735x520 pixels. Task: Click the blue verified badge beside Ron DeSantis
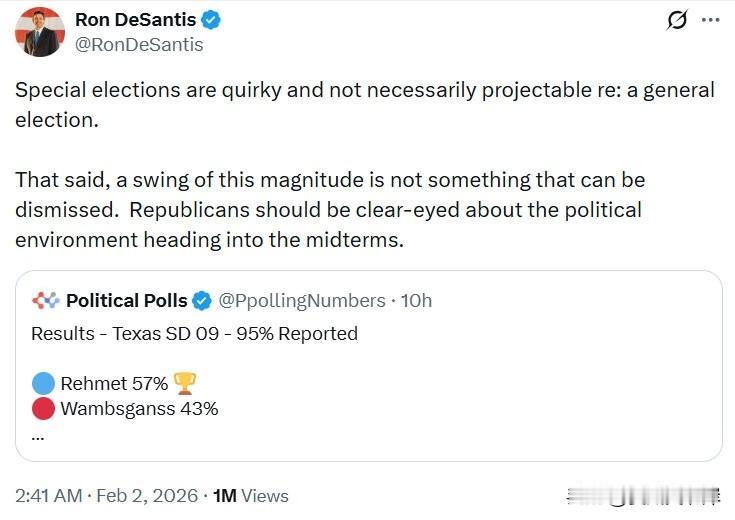point(211,19)
